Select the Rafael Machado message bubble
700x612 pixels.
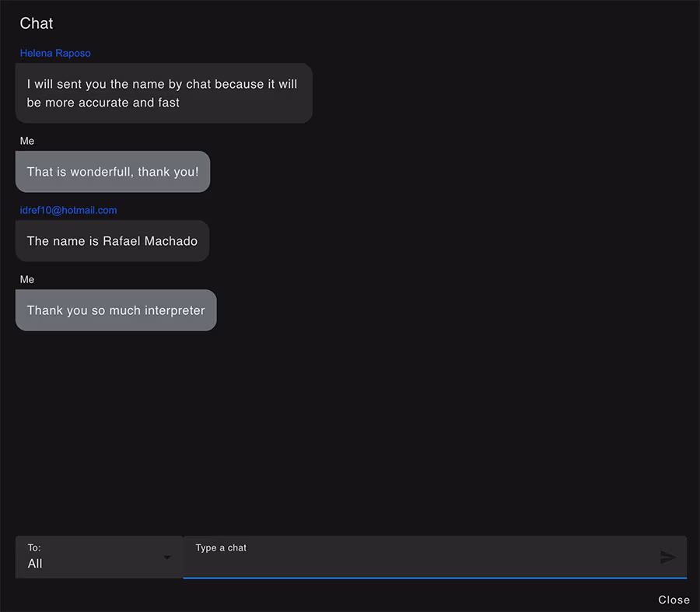coord(113,241)
